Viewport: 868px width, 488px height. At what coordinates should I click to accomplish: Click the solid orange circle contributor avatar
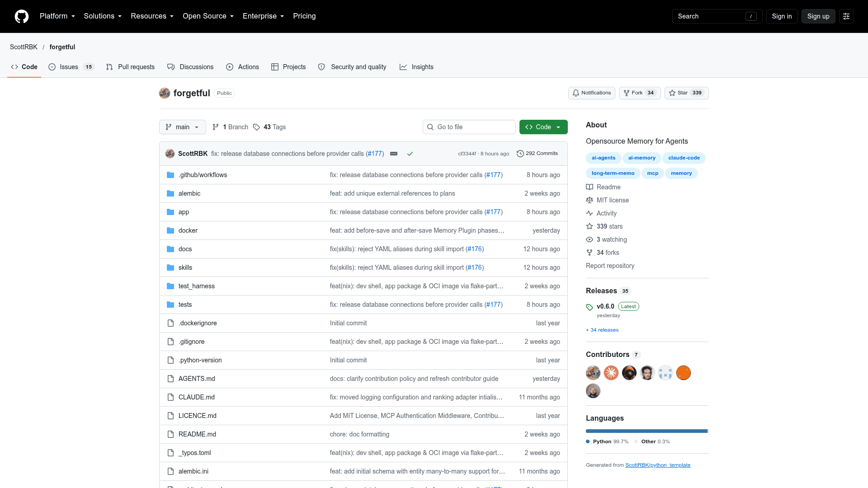684,373
